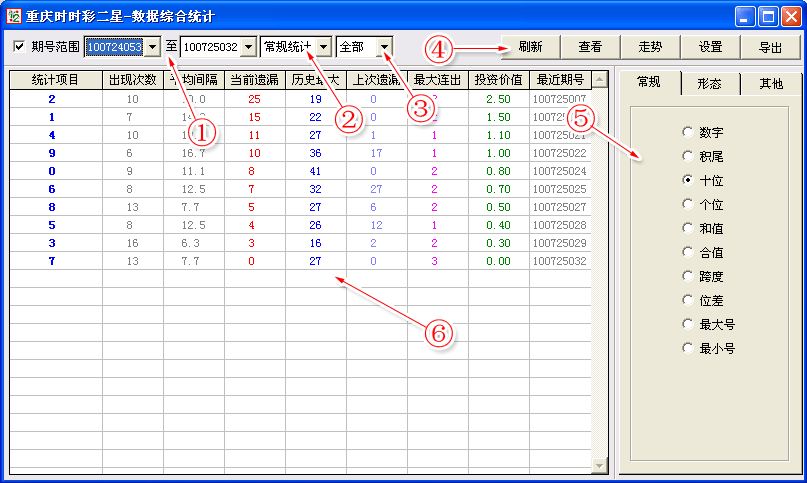Viewport: 807px width, 483px height.
Task: Open the 其他 tab
Action: pyautogui.click(x=770, y=84)
